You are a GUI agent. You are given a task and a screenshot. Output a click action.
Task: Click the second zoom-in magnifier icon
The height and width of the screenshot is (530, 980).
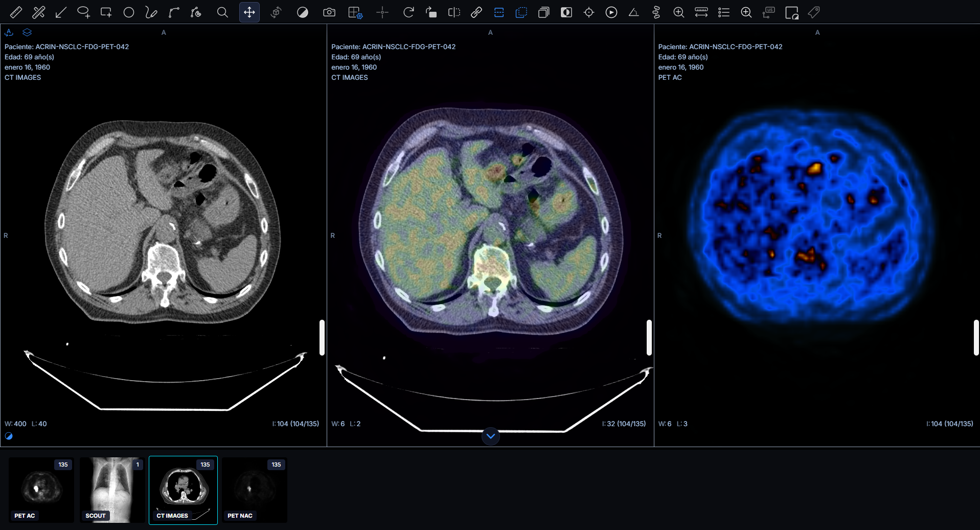[746, 12]
